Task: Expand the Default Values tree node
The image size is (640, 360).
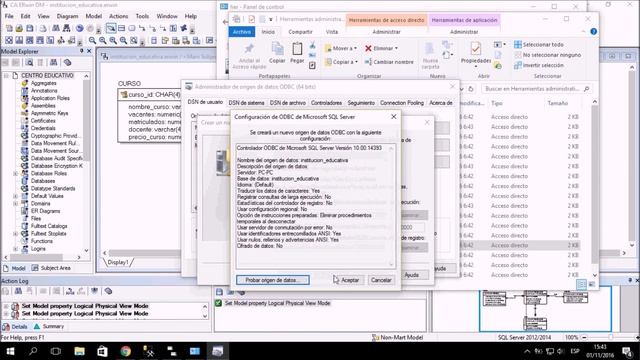Action: pyautogui.click(x=16, y=196)
